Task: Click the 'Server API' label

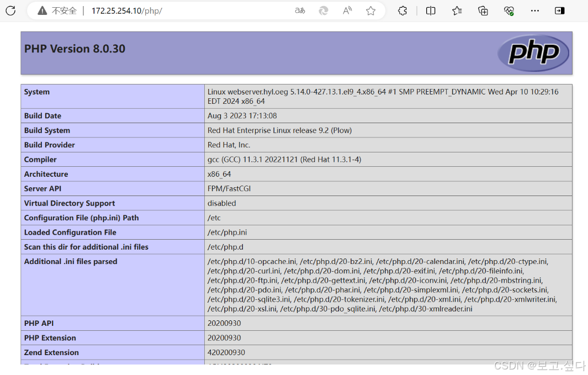Action: click(43, 189)
